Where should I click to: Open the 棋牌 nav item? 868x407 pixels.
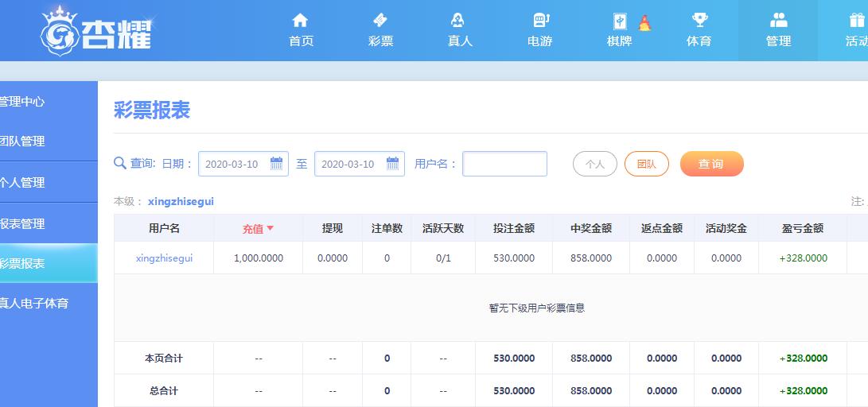click(x=619, y=41)
